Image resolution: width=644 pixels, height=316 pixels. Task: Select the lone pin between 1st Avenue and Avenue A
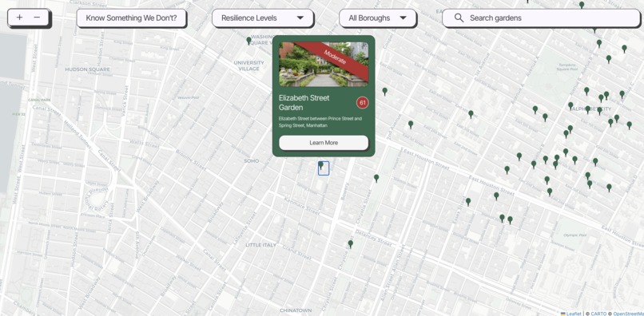[x=471, y=114]
